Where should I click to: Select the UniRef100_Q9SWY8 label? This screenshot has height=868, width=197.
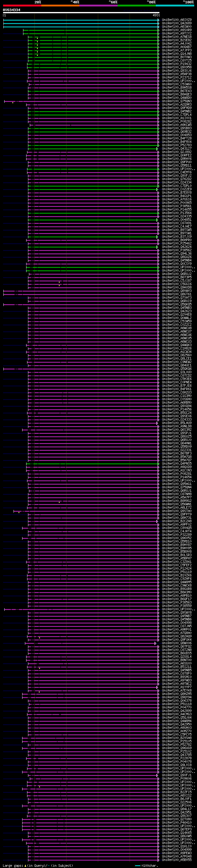(177, 612)
